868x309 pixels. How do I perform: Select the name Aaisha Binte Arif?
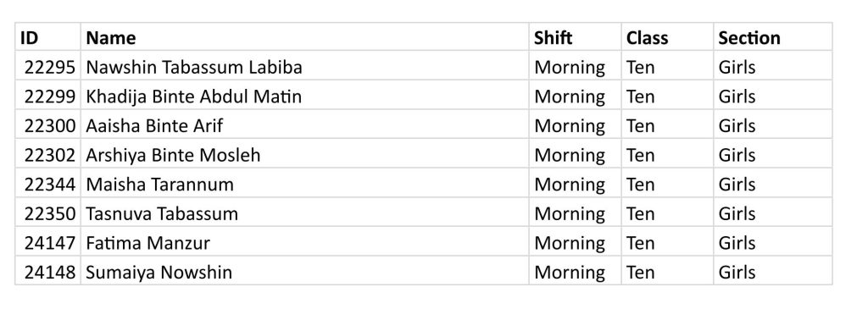pyautogui.click(x=154, y=125)
